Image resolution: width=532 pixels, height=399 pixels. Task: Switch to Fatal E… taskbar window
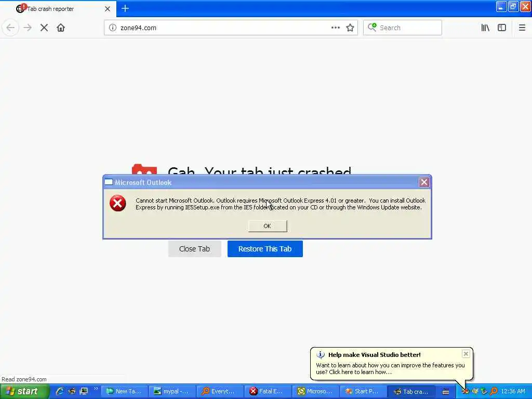(x=268, y=392)
